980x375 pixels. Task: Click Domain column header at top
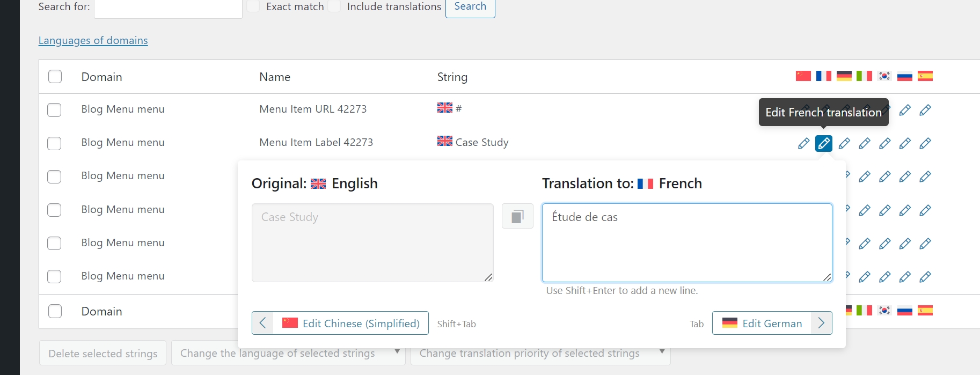click(x=101, y=77)
